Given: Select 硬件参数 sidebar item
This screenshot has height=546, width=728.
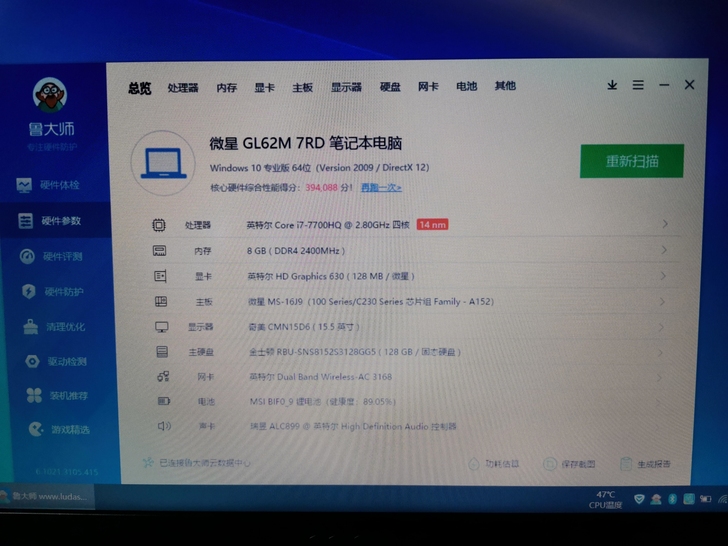Looking at the screenshot, I should point(55,221).
